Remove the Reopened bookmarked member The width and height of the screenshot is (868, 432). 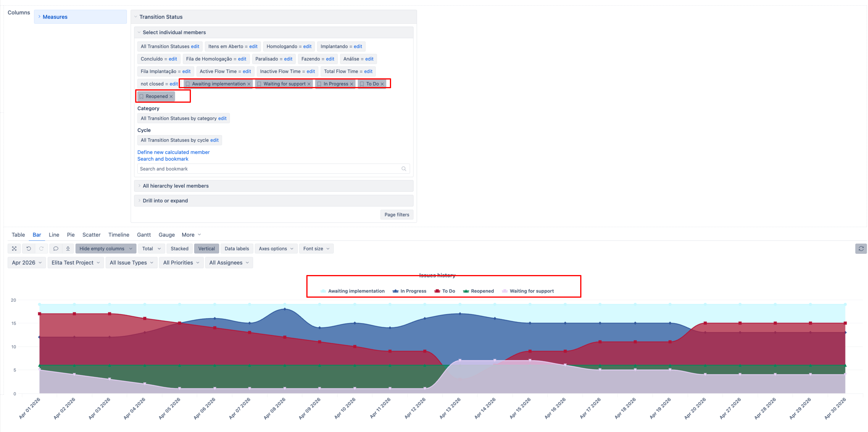click(x=171, y=96)
